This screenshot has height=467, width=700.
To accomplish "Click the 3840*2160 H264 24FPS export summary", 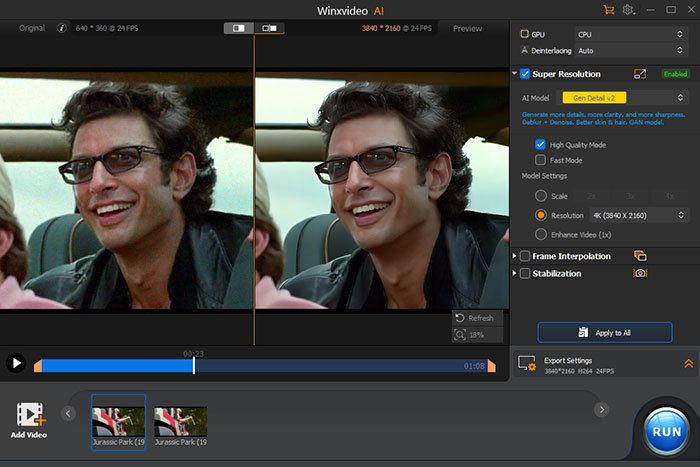I will [579, 371].
